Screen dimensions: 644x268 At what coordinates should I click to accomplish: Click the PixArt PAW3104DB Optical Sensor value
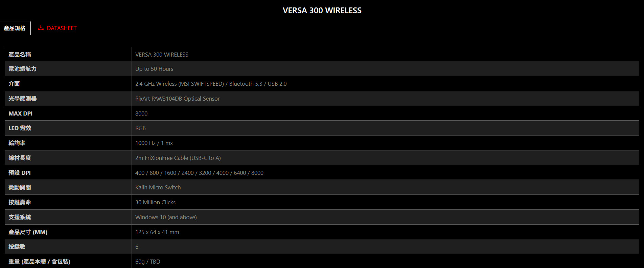pyautogui.click(x=177, y=99)
